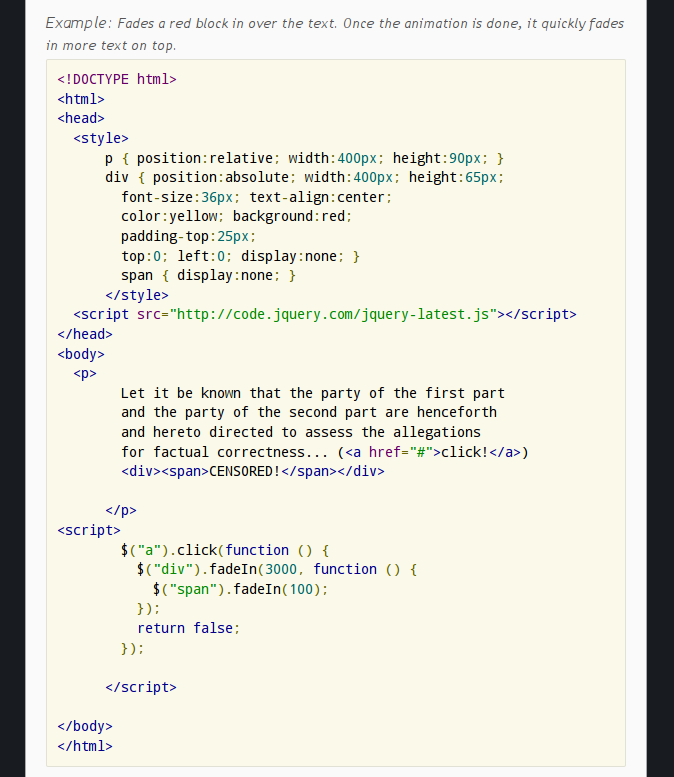This screenshot has height=777, width=674.
Task: Click the opening <p> tag
Action: coord(85,374)
